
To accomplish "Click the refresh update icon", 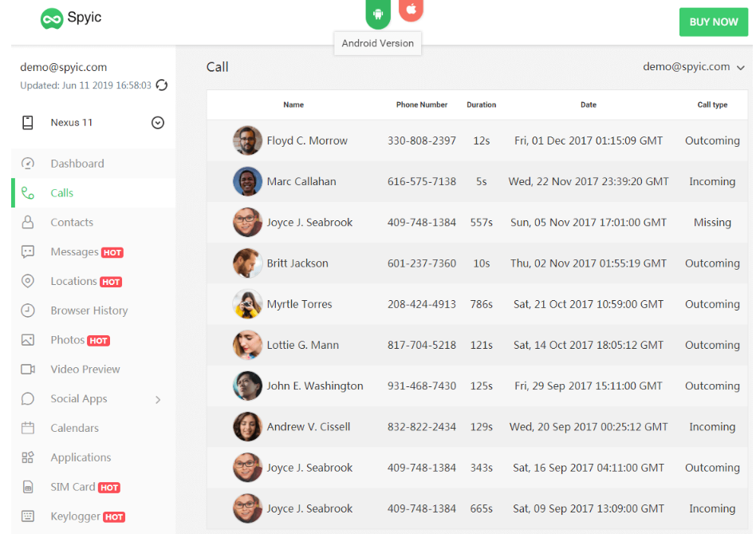I will pos(162,85).
